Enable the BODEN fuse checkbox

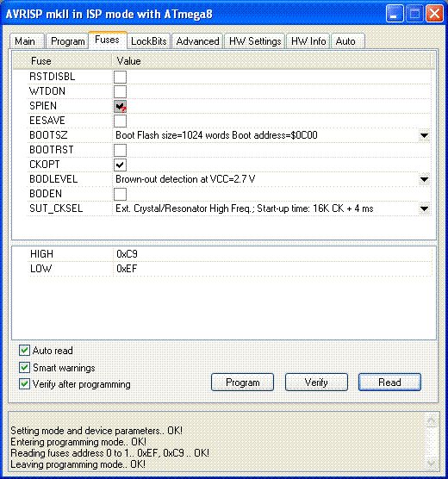point(120,194)
